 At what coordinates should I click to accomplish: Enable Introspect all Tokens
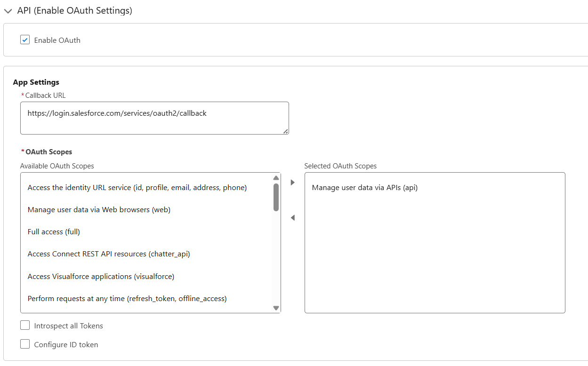(x=24, y=325)
